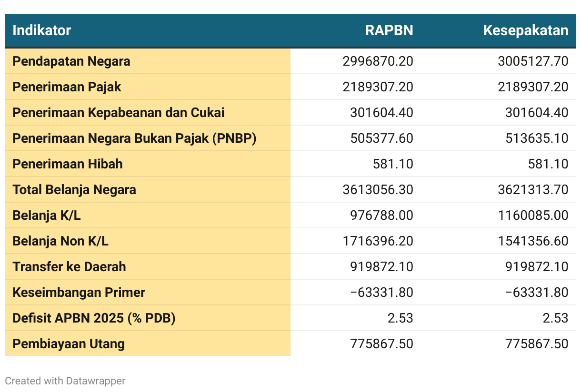Click the Total Belanja Negara label

(74, 190)
